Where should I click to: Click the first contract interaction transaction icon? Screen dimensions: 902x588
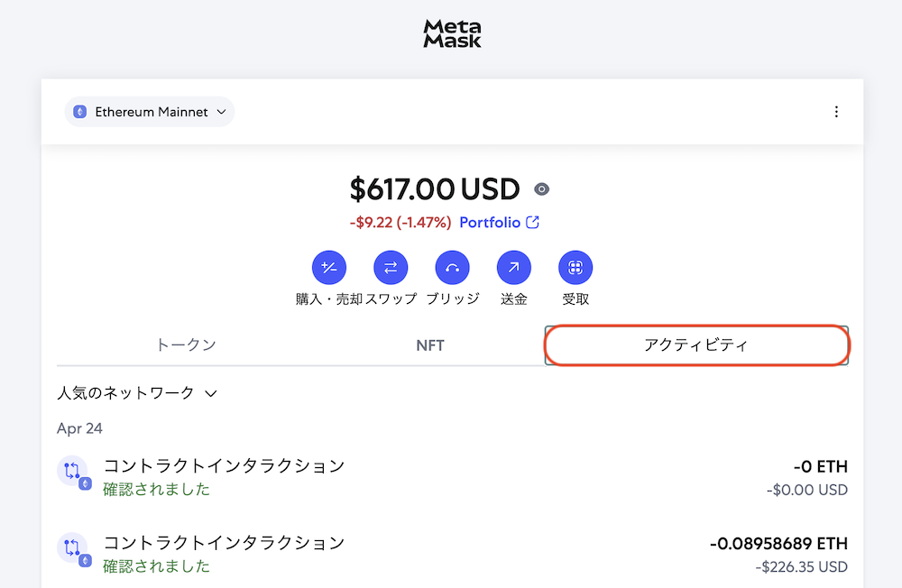(x=73, y=472)
